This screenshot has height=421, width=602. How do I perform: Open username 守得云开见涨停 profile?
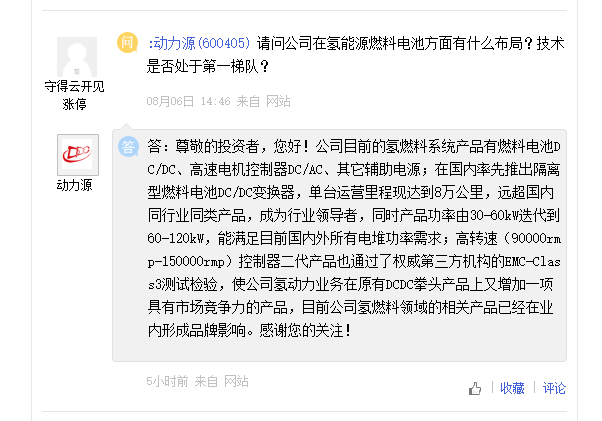74,94
